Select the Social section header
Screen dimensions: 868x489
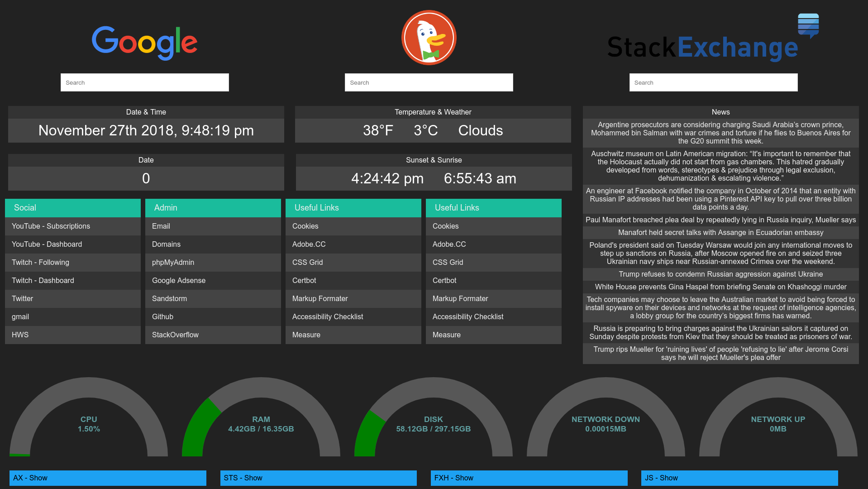(72, 208)
